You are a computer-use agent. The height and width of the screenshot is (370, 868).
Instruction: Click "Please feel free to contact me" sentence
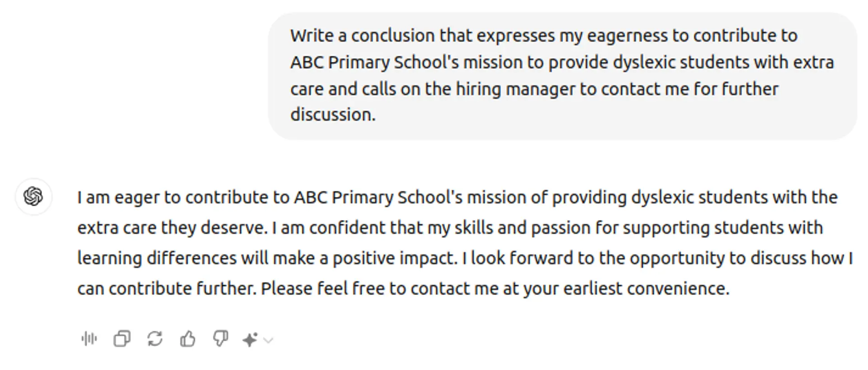[379, 289]
